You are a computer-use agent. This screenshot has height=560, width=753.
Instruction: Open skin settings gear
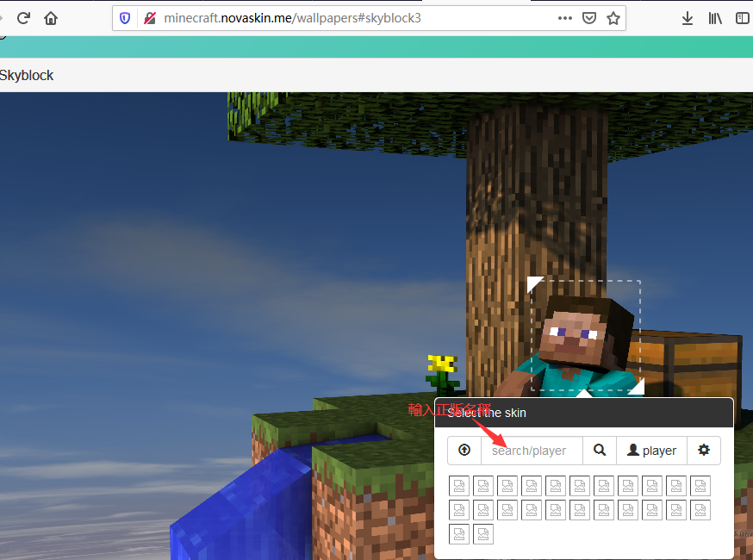[704, 451]
